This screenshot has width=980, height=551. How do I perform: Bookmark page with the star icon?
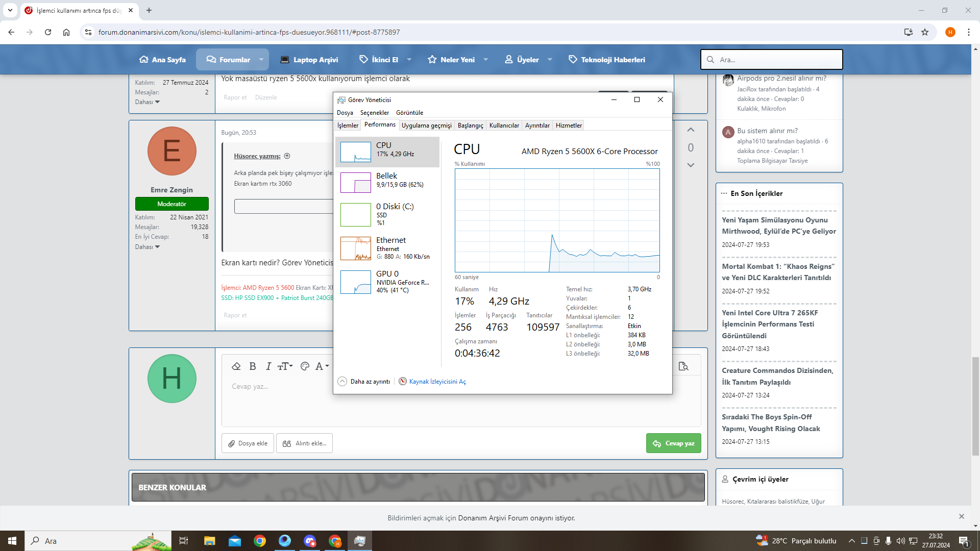point(925,32)
